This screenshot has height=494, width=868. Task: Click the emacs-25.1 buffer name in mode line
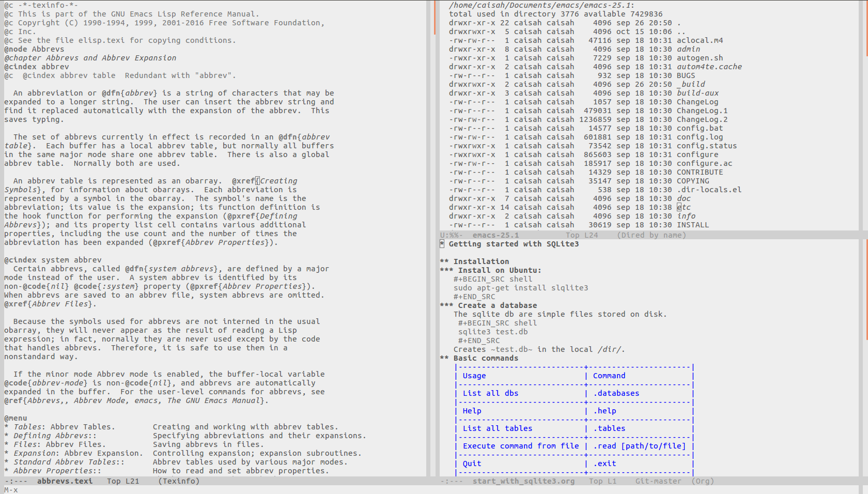[x=495, y=235]
